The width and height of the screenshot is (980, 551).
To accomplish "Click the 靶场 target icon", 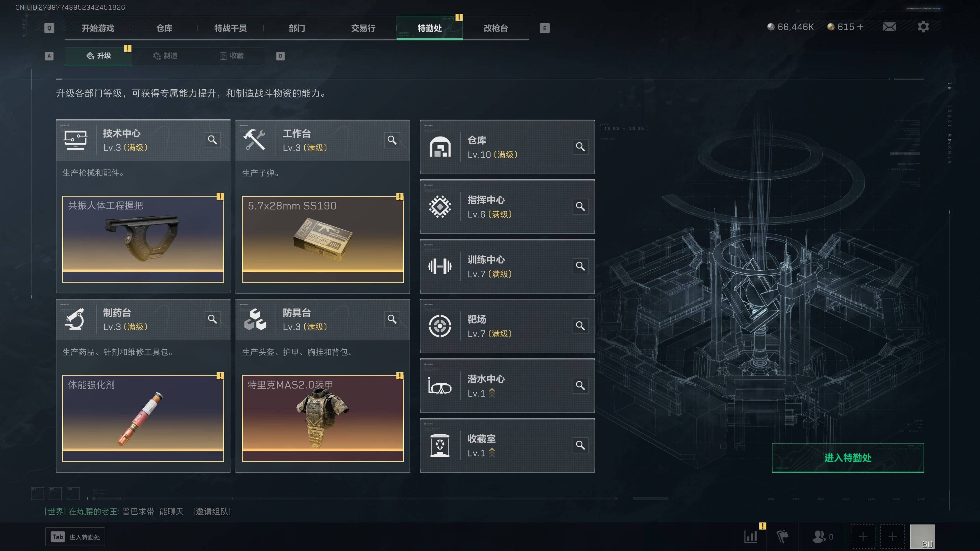I will click(x=440, y=326).
